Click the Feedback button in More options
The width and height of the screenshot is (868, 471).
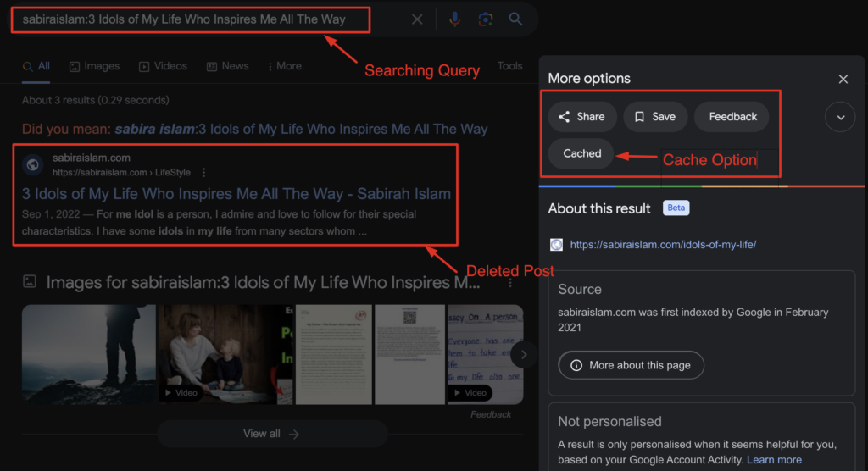pos(732,117)
